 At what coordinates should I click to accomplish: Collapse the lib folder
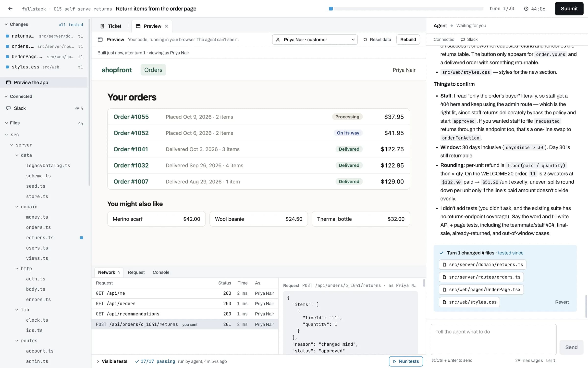[17, 310]
